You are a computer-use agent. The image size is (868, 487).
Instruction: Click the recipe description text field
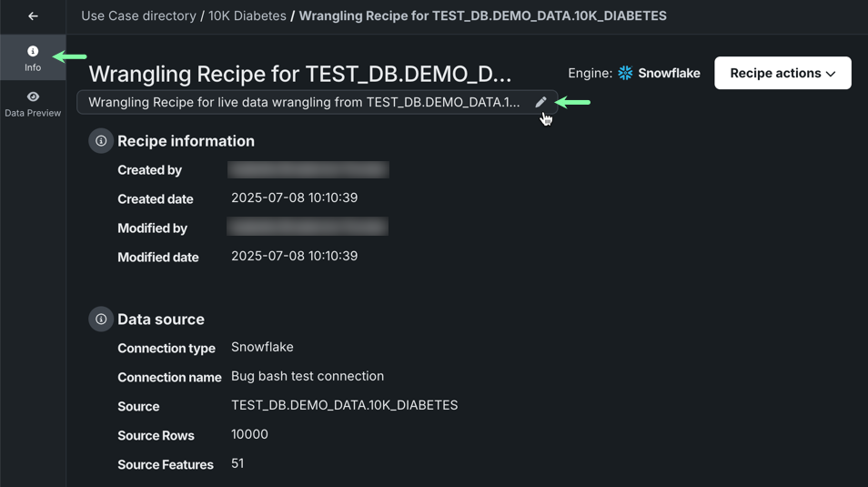[304, 102]
